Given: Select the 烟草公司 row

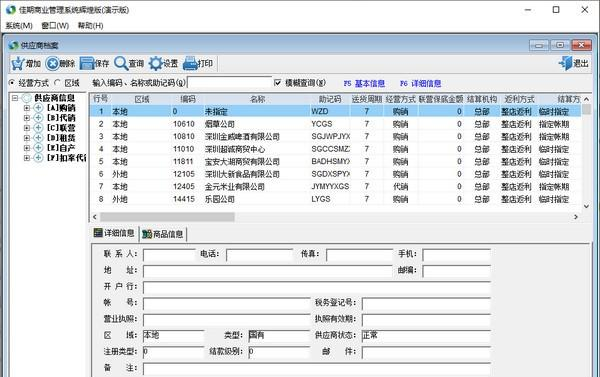Looking at the screenshot, I should (336, 124).
